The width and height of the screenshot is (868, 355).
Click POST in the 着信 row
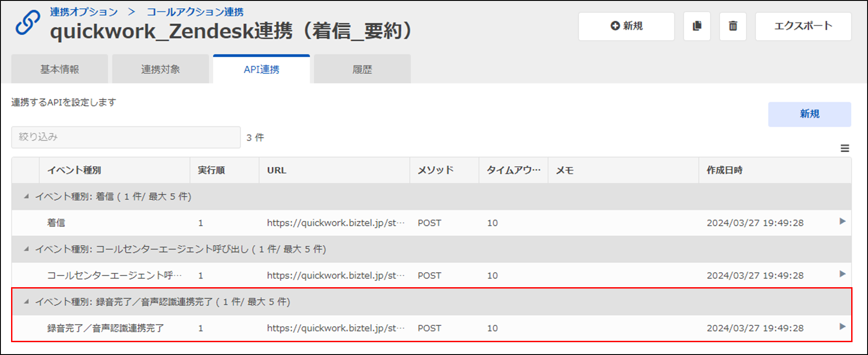(429, 223)
